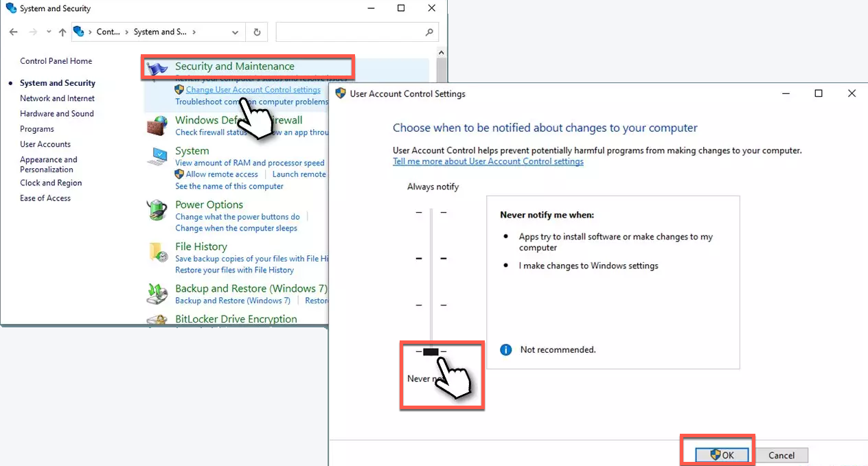Click the Power Options battery icon
This screenshot has height=466, width=868.
tap(157, 210)
